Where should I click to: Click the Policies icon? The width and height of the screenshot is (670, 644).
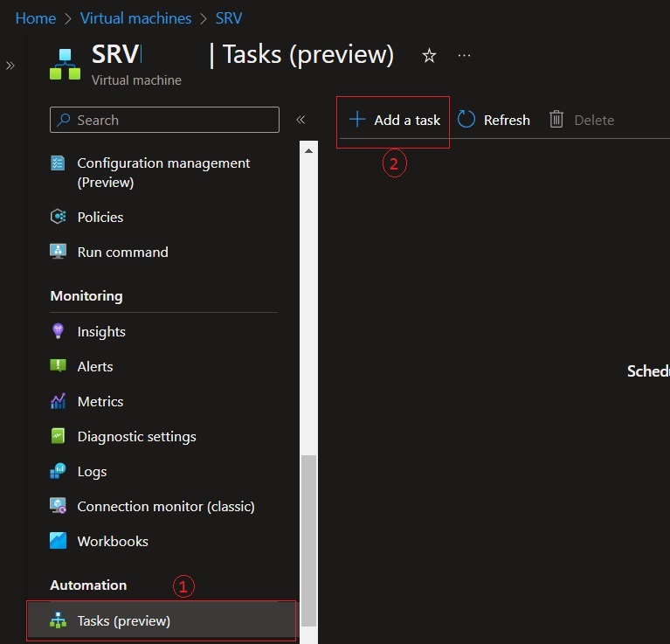click(59, 217)
